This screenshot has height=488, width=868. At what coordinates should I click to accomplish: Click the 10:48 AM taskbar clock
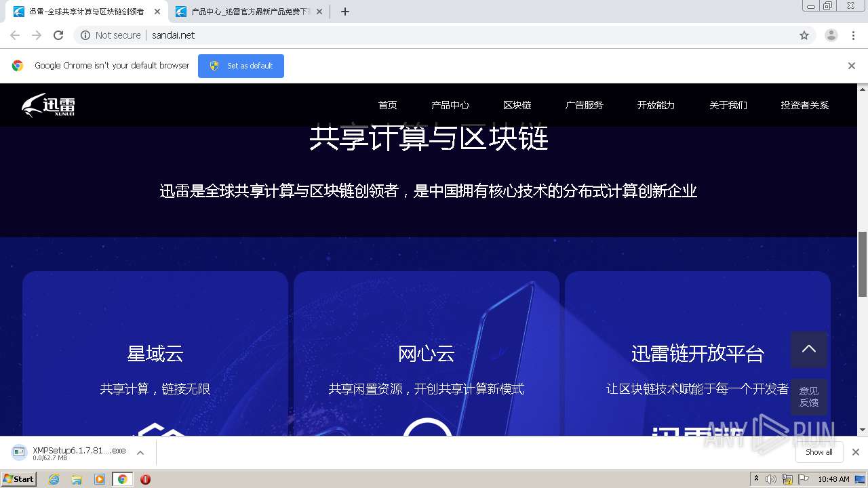833,479
